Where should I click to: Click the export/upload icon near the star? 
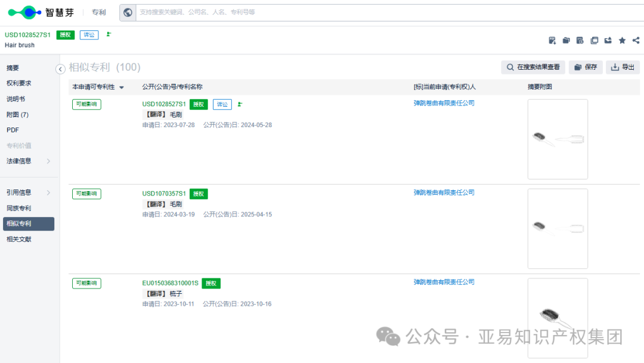point(608,40)
